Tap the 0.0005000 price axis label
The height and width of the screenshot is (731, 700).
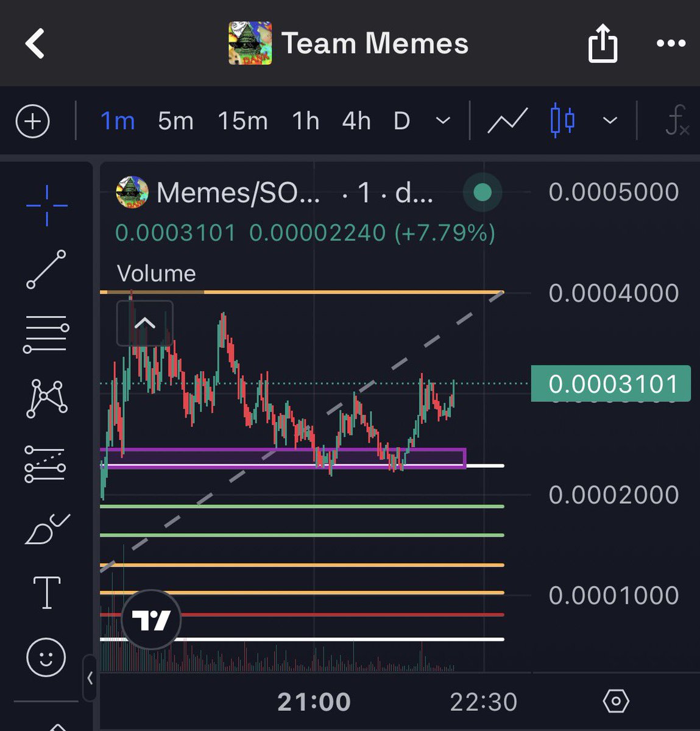(x=613, y=192)
